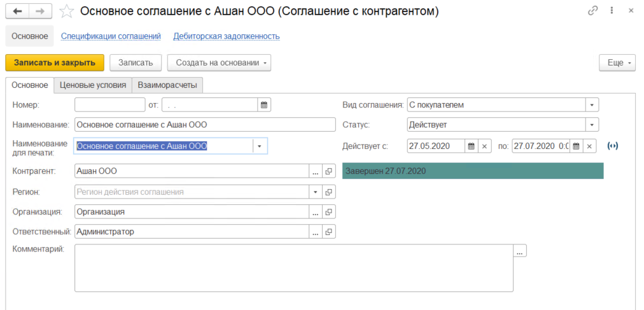Click 'Записать и закрыть' button

coord(54,62)
